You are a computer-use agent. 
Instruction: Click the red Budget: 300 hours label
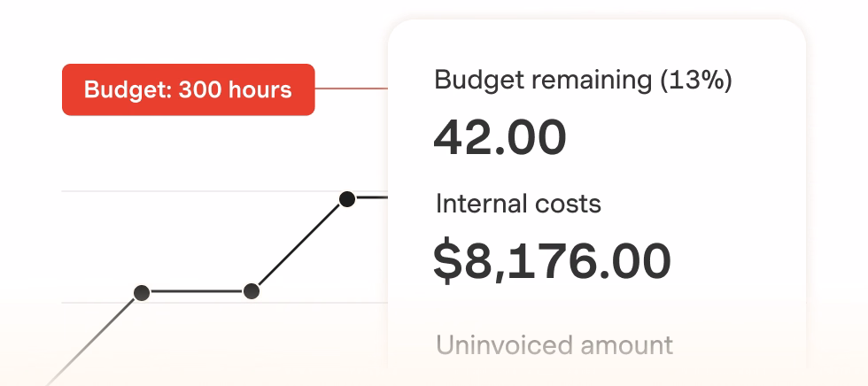tap(188, 89)
